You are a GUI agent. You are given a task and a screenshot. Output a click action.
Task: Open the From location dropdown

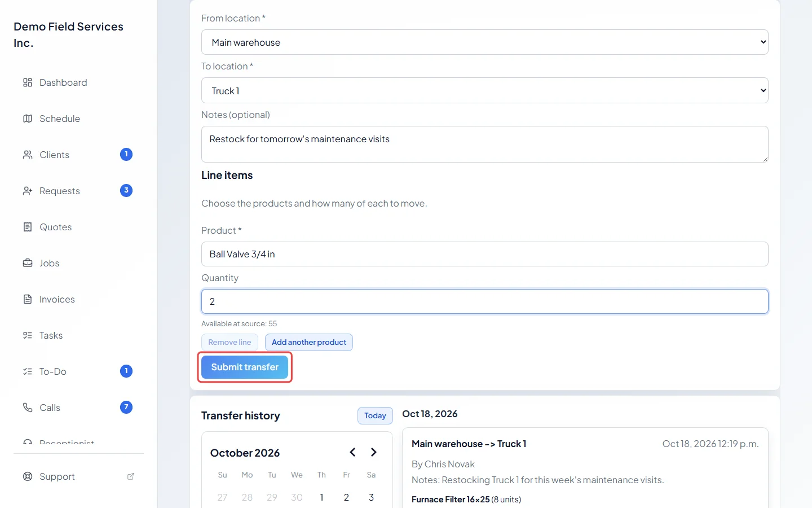pyautogui.click(x=485, y=42)
